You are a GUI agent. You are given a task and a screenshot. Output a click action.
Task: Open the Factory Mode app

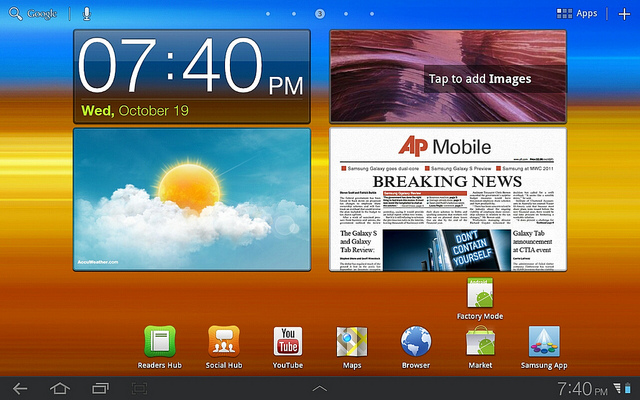(x=480, y=293)
